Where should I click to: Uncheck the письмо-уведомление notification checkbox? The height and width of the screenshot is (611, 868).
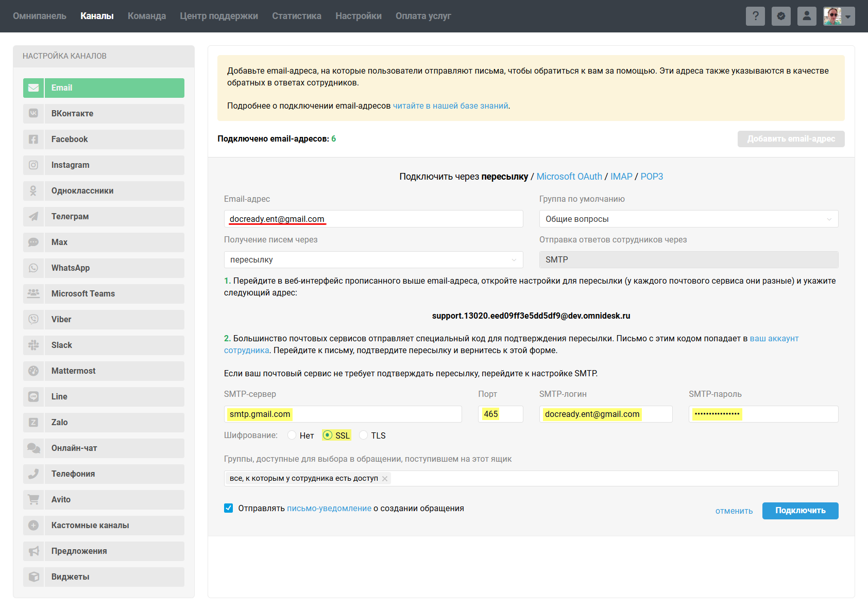click(229, 508)
